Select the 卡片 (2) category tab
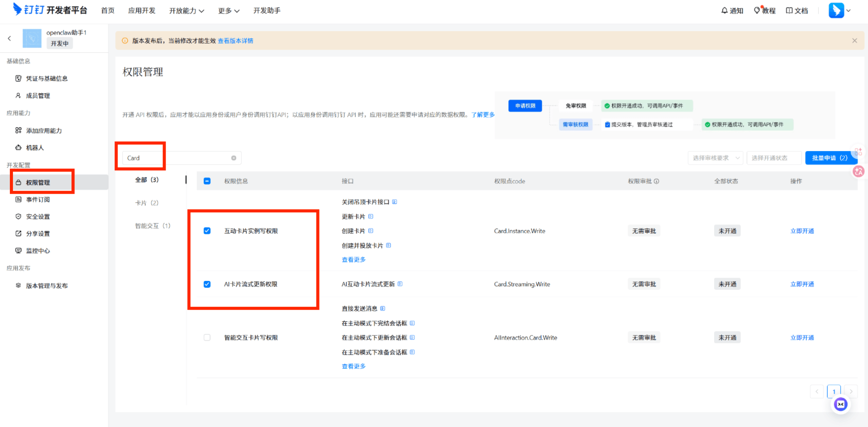The image size is (868, 427). [x=147, y=203]
